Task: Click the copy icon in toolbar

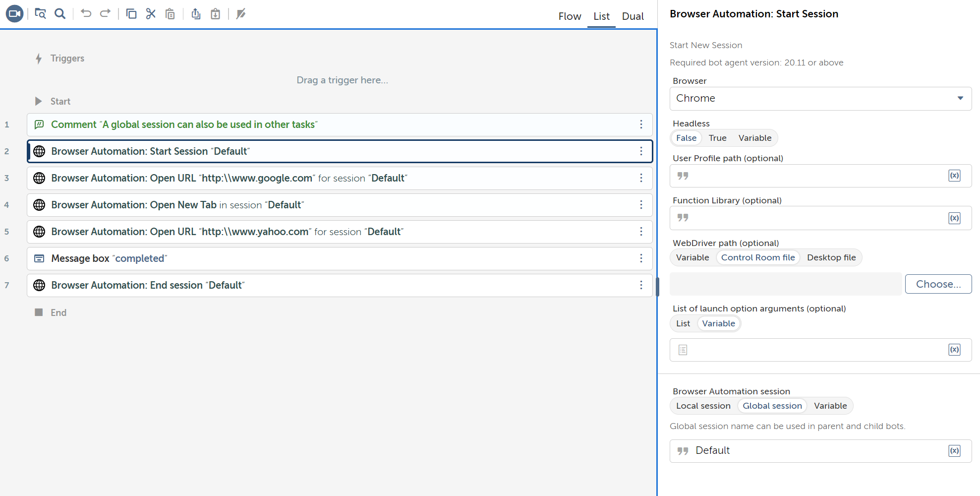Action: (x=131, y=14)
